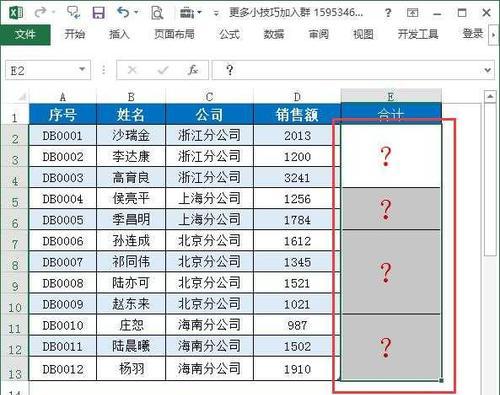This screenshot has width=500, height=395.
Task: Click the vertical scrollbar up arrow
Action: click(490, 97)
